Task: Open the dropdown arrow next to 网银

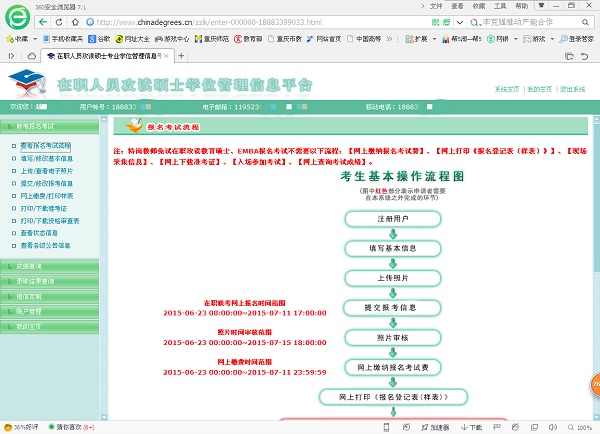Action: tap(515, 39)
